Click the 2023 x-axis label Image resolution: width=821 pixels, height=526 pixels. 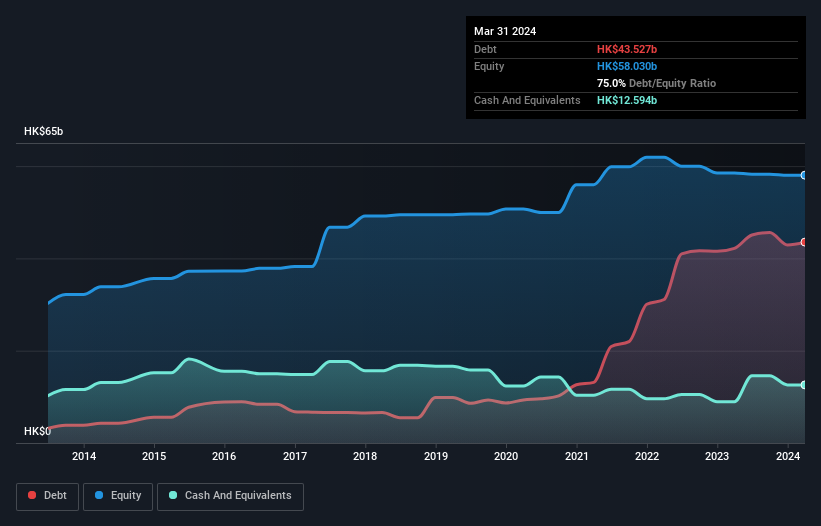[x=717, y=456]
